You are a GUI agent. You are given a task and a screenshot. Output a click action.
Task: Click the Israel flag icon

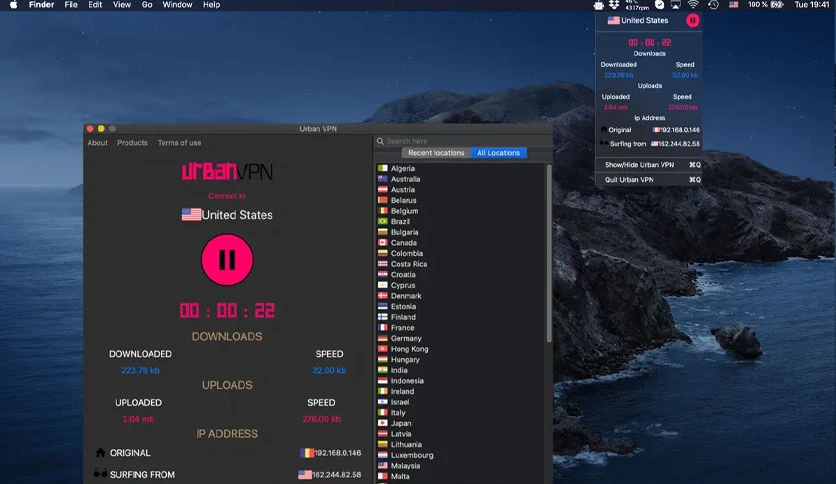383,402
